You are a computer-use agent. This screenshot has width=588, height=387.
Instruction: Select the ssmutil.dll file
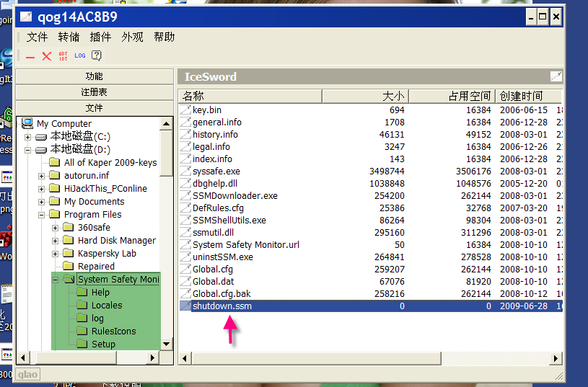213,233
